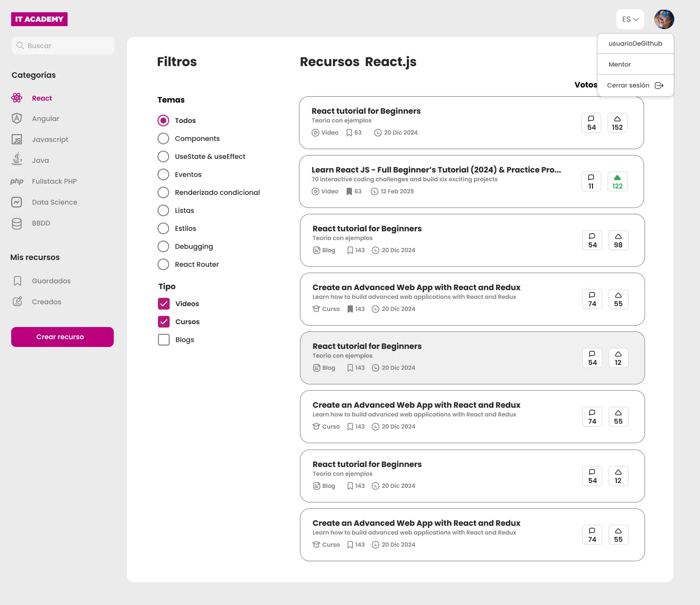
Task: Enable the Blogs type checkbox
Action: coord(164,340)
